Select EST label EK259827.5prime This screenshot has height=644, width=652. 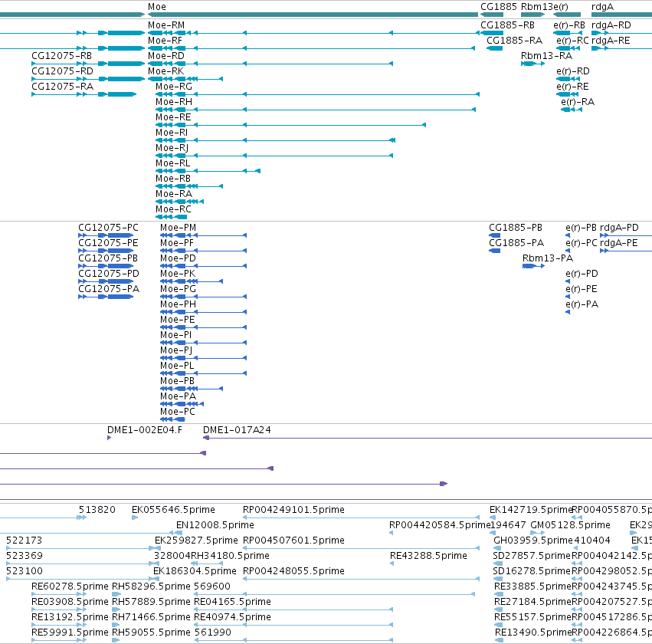point(196,540)
